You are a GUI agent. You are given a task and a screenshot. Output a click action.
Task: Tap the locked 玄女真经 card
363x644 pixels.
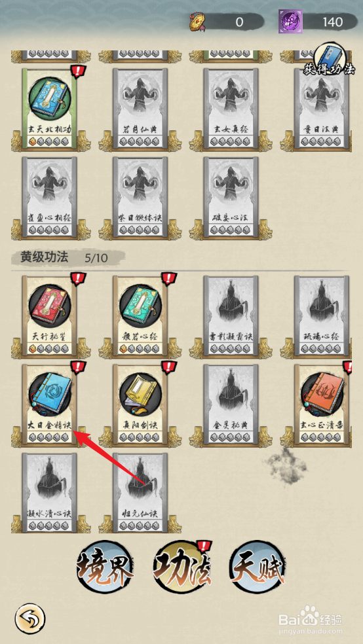coord(231,107)
